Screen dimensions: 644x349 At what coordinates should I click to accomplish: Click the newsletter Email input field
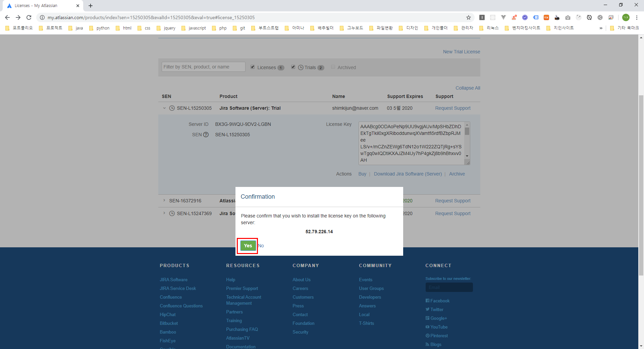click(449, 287)
